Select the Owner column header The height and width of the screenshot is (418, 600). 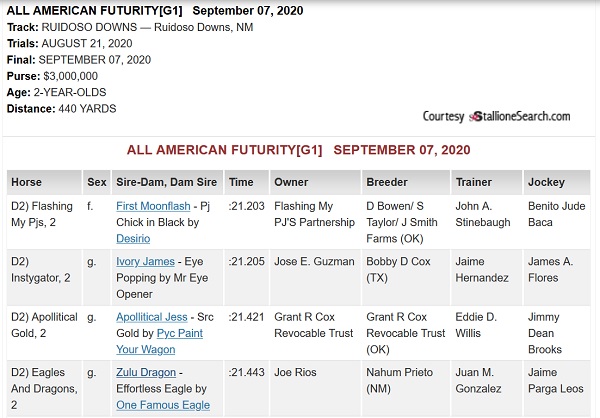[x=315, y=182]
